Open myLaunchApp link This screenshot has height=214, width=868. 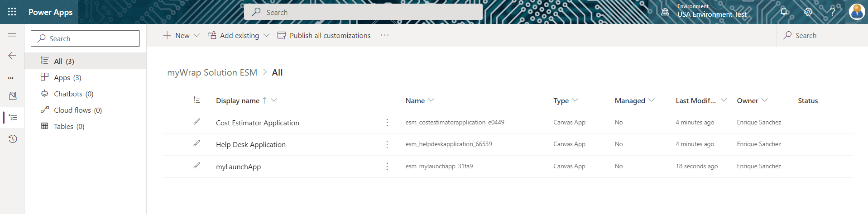click(239, 166)
